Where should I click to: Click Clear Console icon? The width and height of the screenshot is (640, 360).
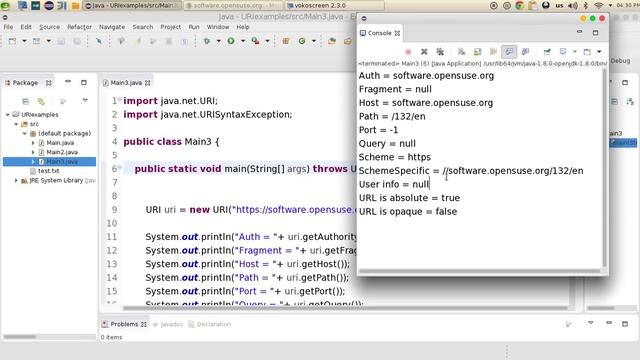pos(461,52)
